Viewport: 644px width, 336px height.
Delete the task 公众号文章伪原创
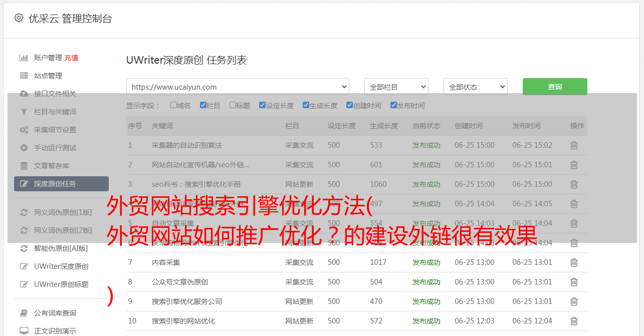[x=574, y=282]
